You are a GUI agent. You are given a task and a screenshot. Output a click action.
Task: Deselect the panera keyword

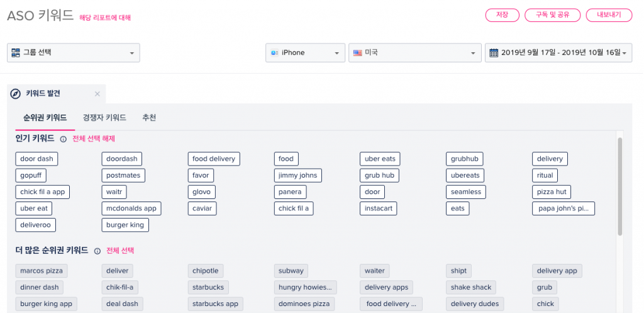tap(290, 191)
